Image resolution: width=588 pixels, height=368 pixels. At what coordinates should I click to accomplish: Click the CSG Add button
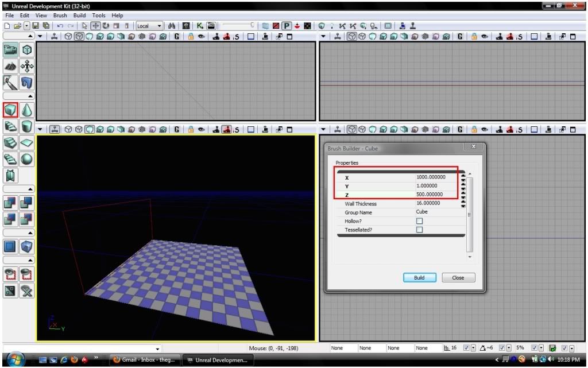(x=10, y=203)
